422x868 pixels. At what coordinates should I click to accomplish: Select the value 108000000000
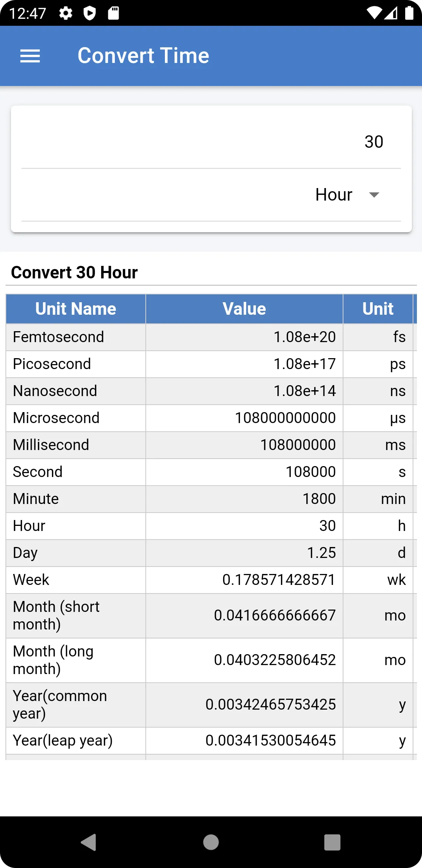click(285, 418)
